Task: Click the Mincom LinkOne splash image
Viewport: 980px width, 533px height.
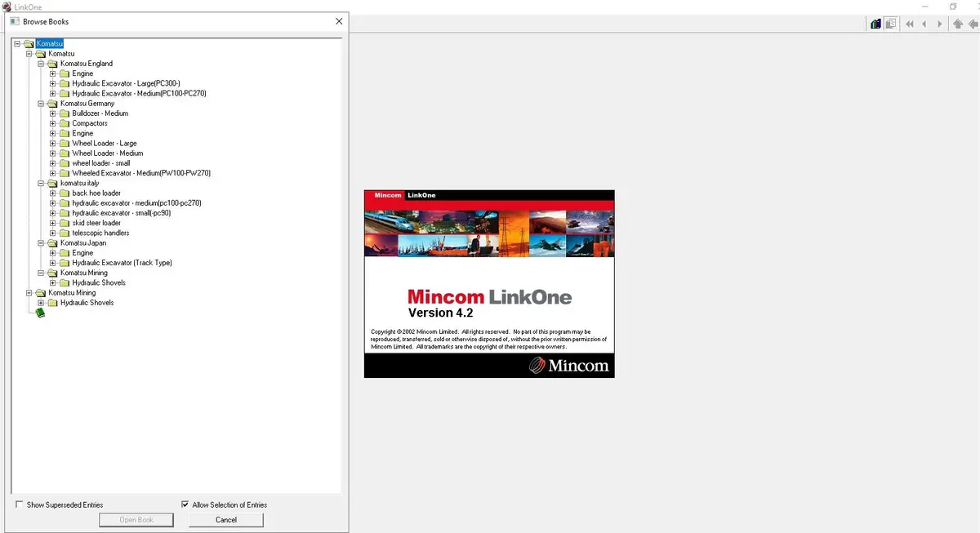Action: (x=489, y=284)
